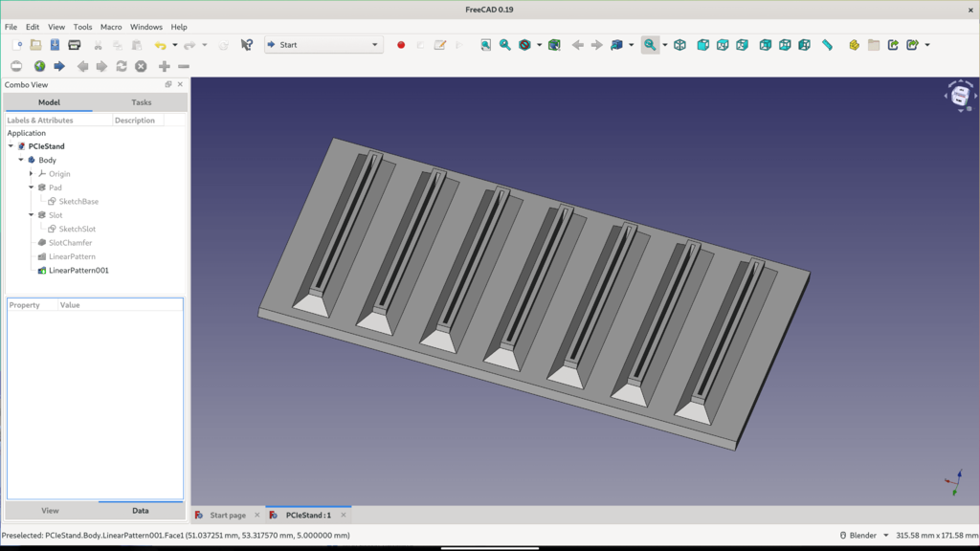
Task: Save the PCIeStand document
Action: tap(54, 44)
